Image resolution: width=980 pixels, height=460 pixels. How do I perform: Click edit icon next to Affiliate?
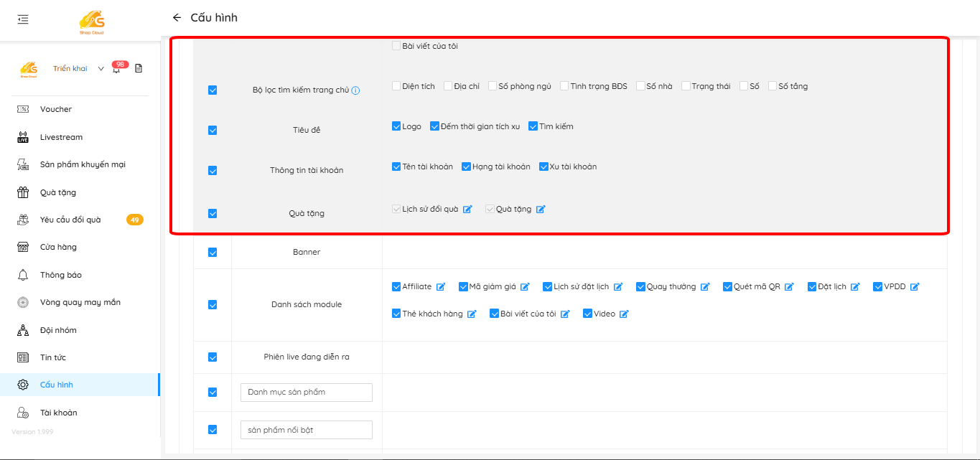[441, 287]
